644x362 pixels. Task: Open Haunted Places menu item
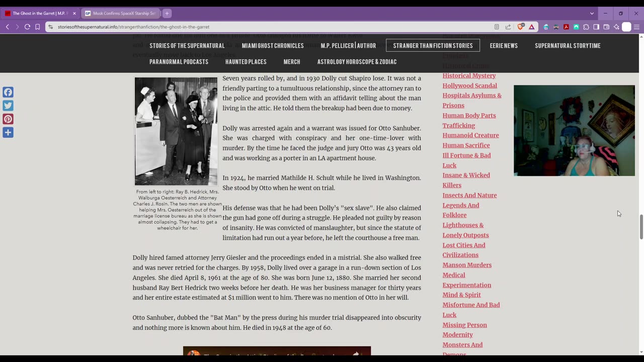(246, 62)
